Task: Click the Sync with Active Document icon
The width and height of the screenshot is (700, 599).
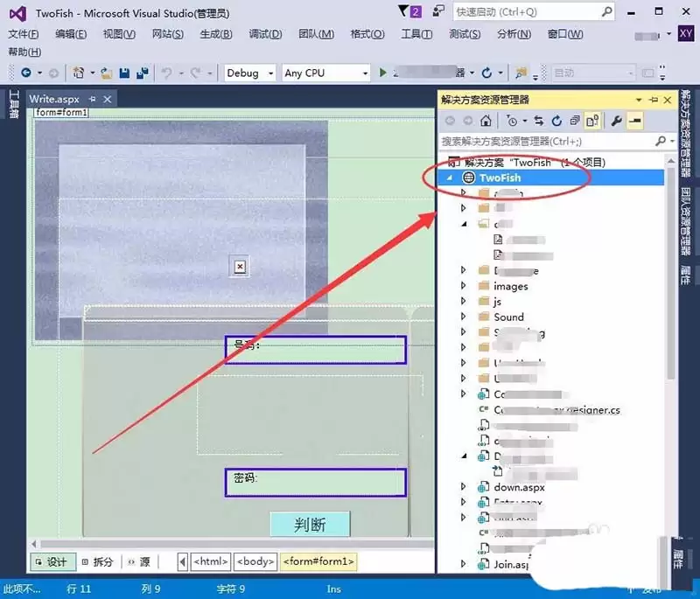Action: (x=538, y=121)
